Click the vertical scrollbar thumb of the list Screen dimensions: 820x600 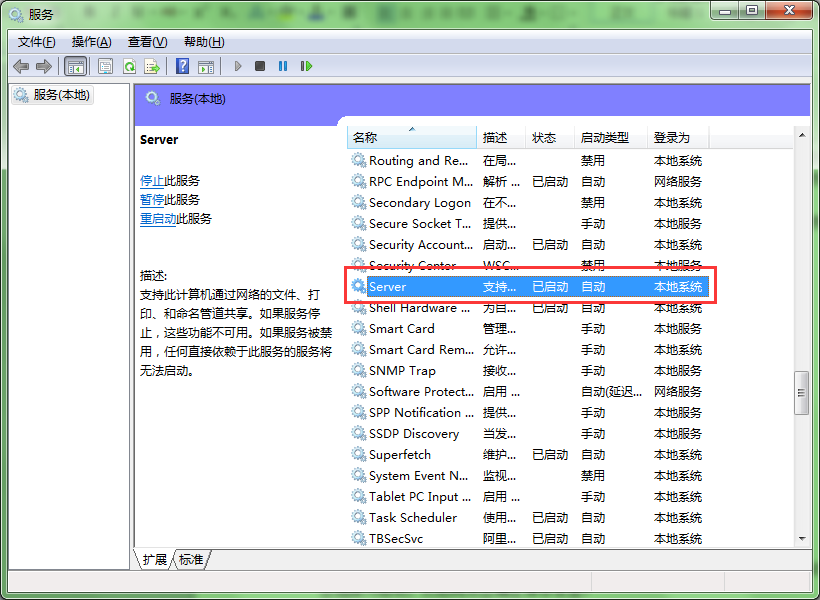(x=801, y=393)
